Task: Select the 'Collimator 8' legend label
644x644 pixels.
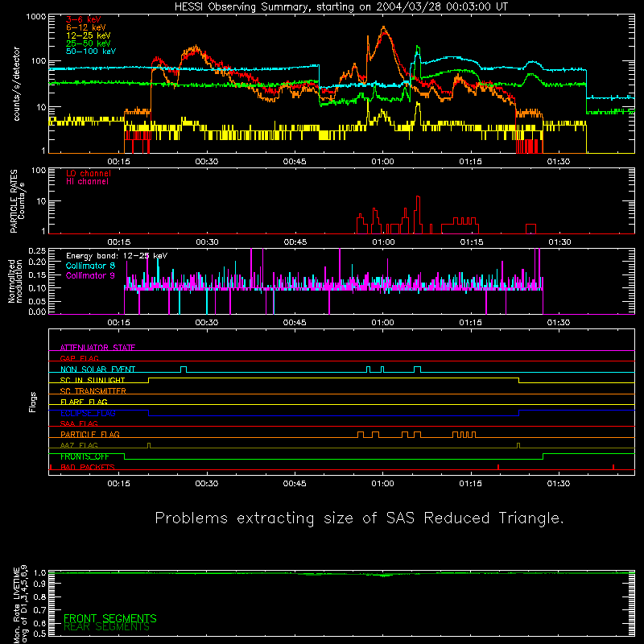Action: click(x=90, y=266)
